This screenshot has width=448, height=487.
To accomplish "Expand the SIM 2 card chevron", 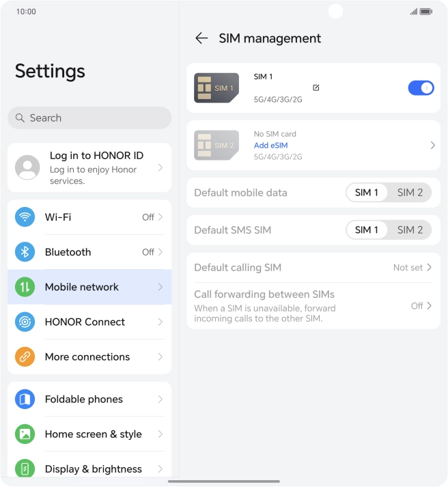I will click(x=432, y=145).
